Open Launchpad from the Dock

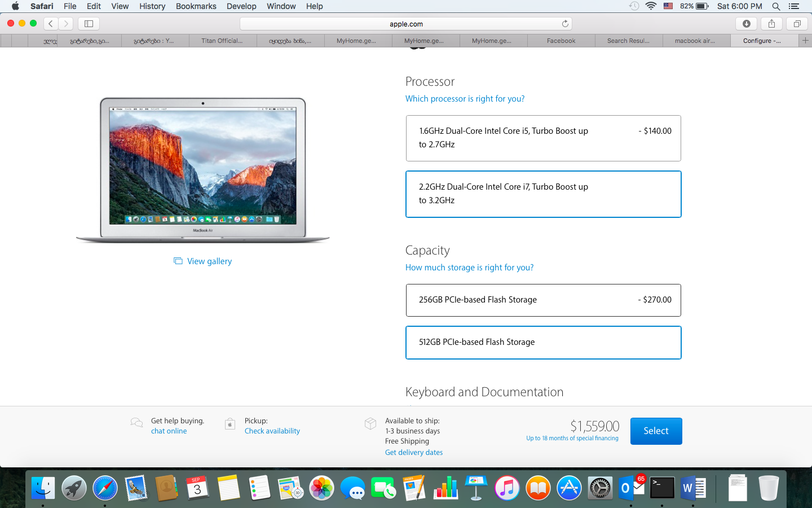[x=74, y=488]
